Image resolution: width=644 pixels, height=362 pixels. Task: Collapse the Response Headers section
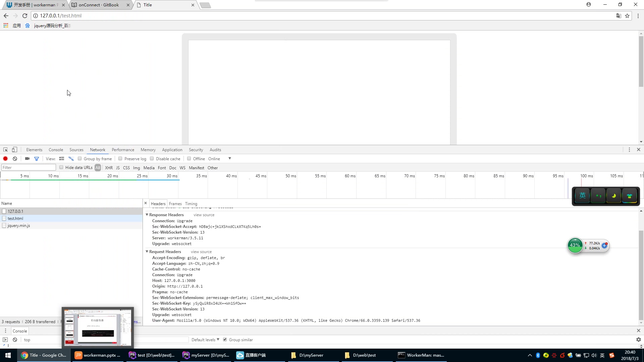(147, 215)
